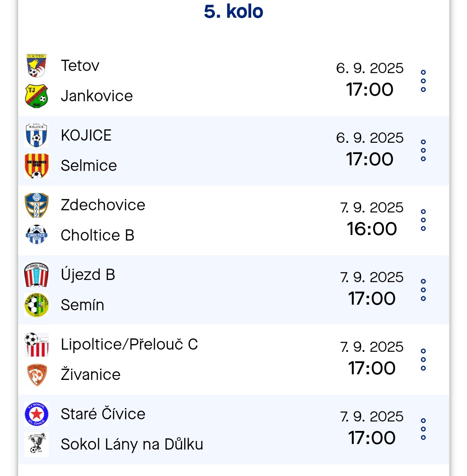
Task: Tap the Újezd B team crest
Action: tap(36, 275)
